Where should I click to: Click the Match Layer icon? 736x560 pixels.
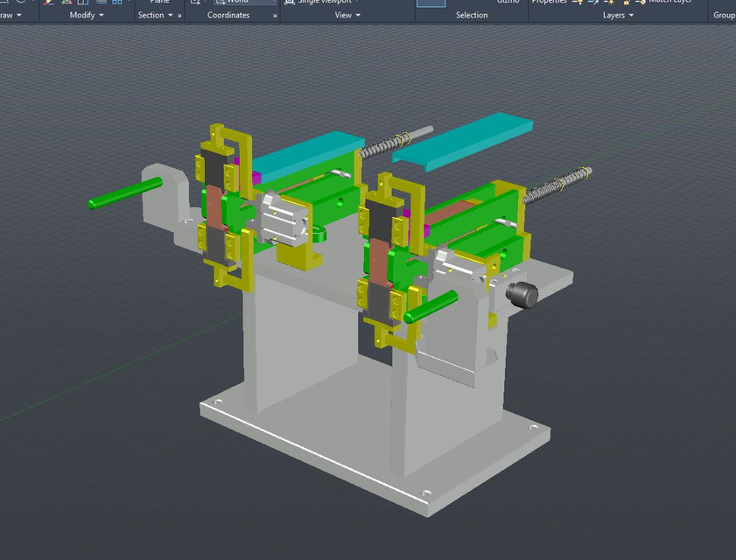coord(641,3)
